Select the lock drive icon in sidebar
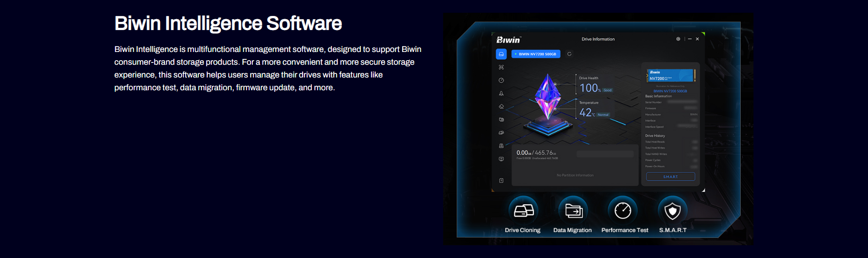 pyautogui.click(x=501, y=146)
